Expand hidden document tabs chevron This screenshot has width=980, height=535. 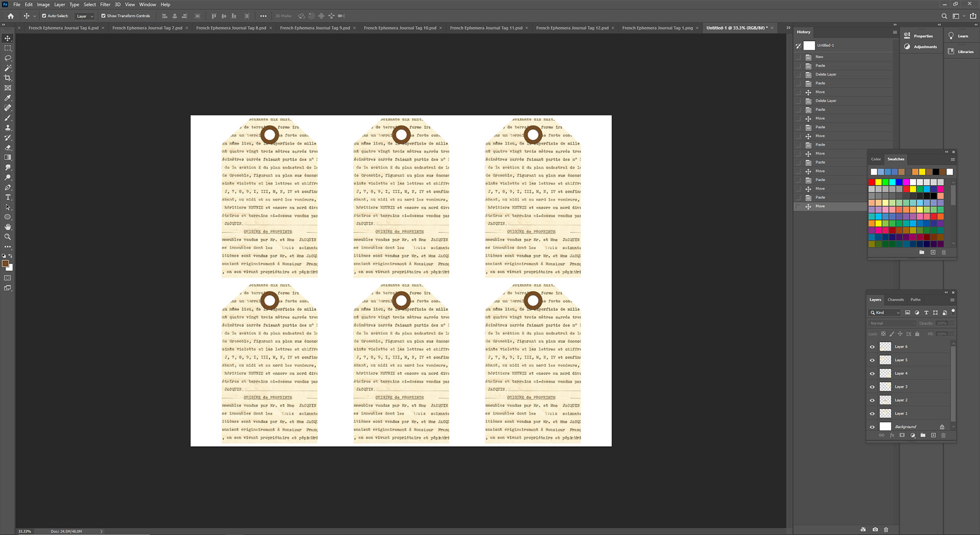788,28
